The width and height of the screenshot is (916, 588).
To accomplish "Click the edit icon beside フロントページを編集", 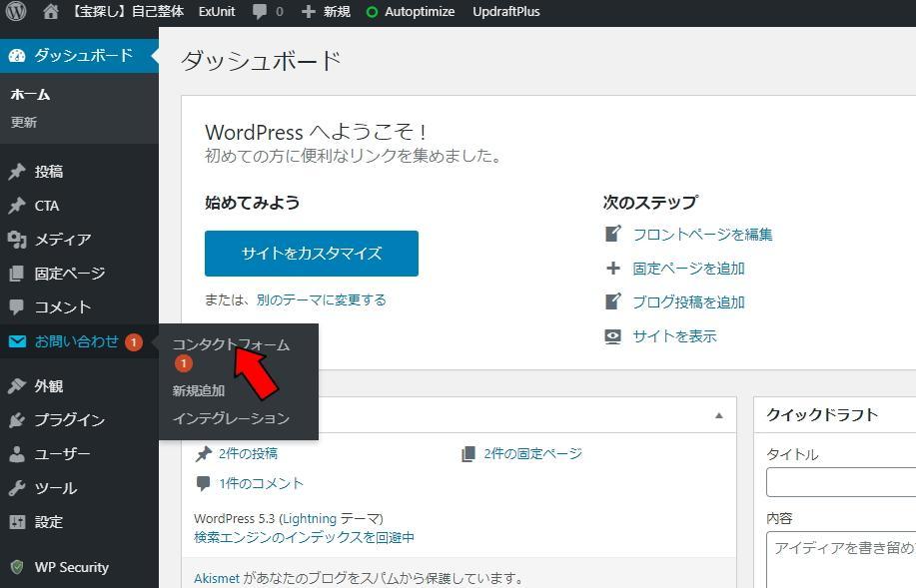I will (612, 235).
